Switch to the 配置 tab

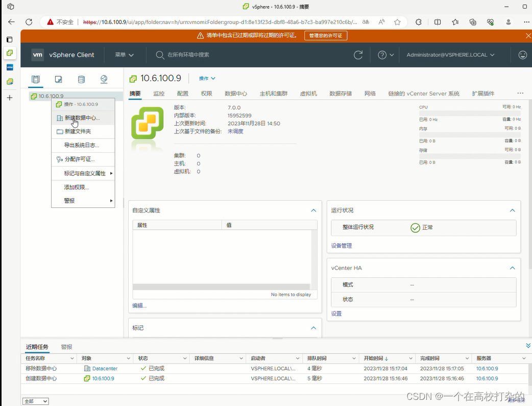click(x=183, y=93)
